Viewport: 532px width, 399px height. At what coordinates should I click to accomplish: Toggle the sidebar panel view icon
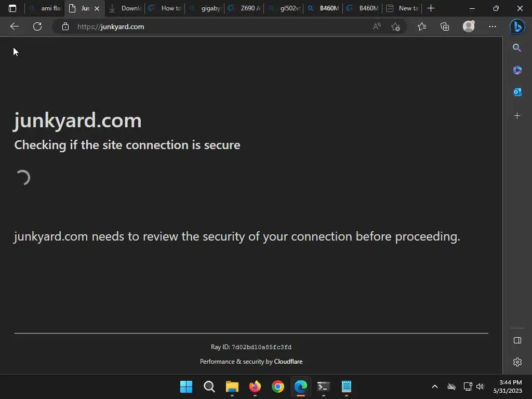pos(517,340)
